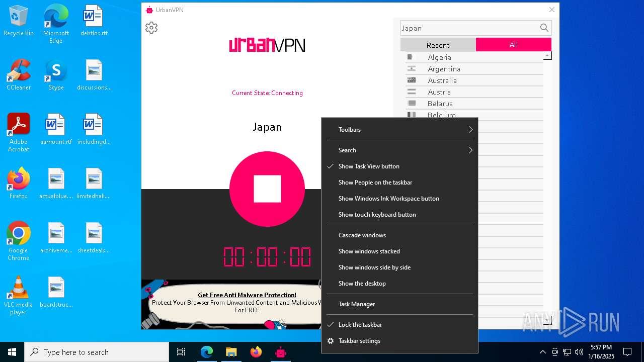Choose Show windows stacked
This screenshot has width=644, height=362.
point(399,251)
